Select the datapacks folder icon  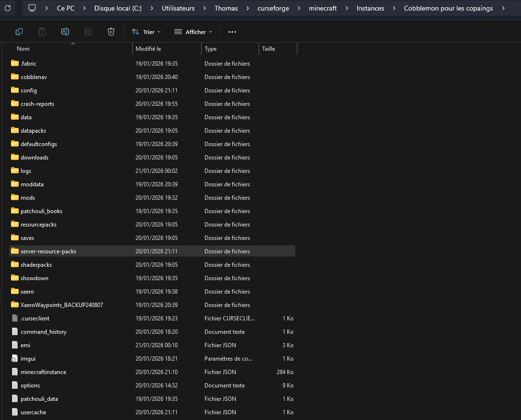tap(15, 130)
